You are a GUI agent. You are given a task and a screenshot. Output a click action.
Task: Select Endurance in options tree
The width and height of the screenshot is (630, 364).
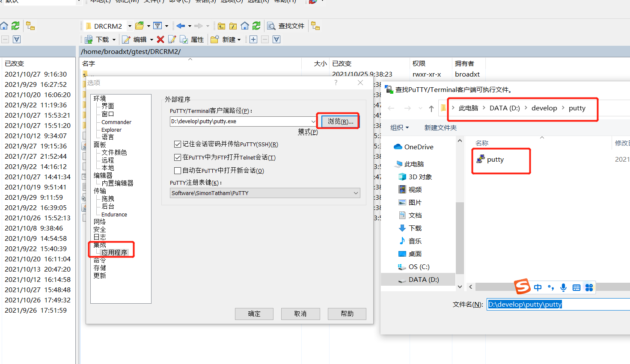[x=114, y=214]
